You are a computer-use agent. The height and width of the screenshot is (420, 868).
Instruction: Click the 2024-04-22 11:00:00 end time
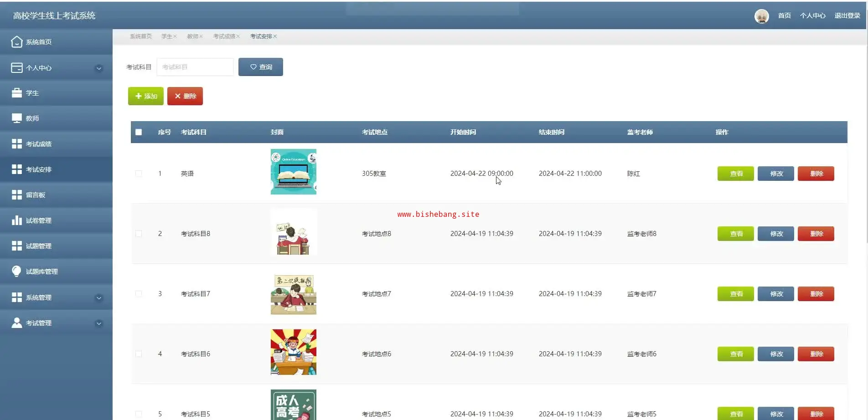pyautogui.click(x=570, y=174)
